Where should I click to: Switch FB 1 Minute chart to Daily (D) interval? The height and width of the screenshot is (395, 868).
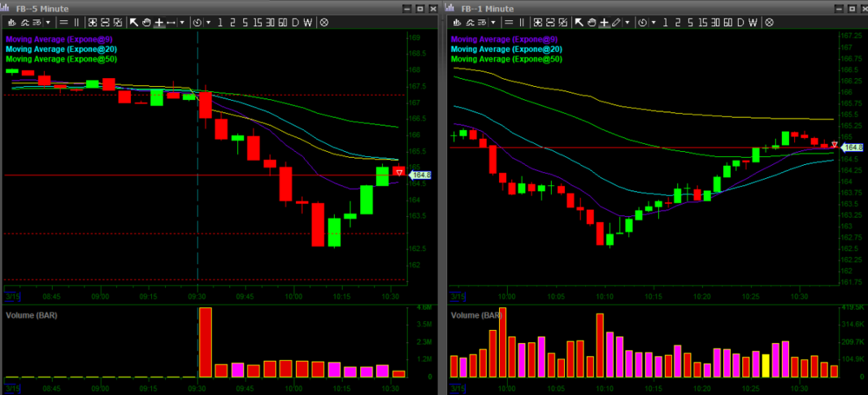(x=740, y=22)
